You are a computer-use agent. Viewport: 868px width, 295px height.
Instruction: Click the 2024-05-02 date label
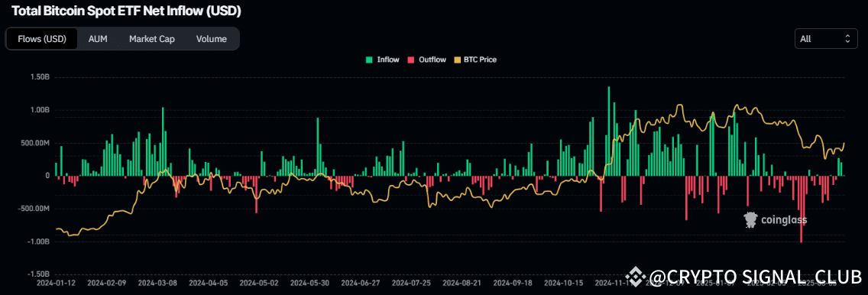coord(258,282)
